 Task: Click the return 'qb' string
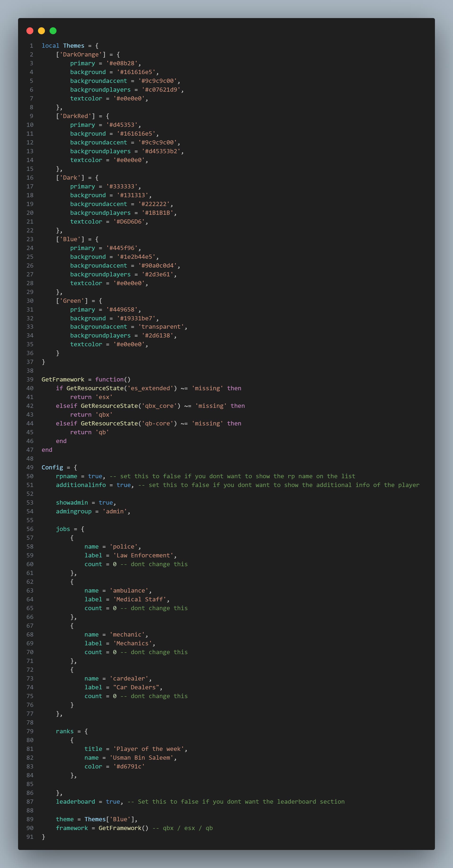click(x=102, y=432)
